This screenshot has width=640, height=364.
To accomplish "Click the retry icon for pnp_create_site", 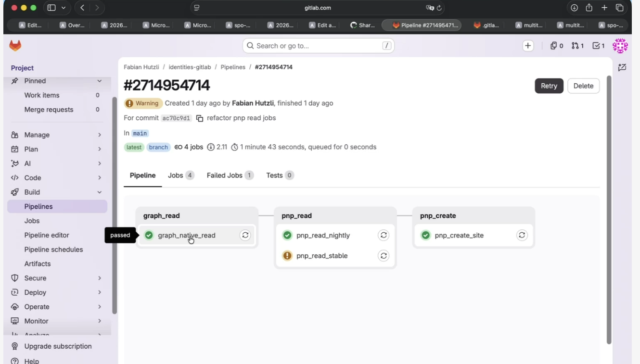I will click(x=522, y=235).
